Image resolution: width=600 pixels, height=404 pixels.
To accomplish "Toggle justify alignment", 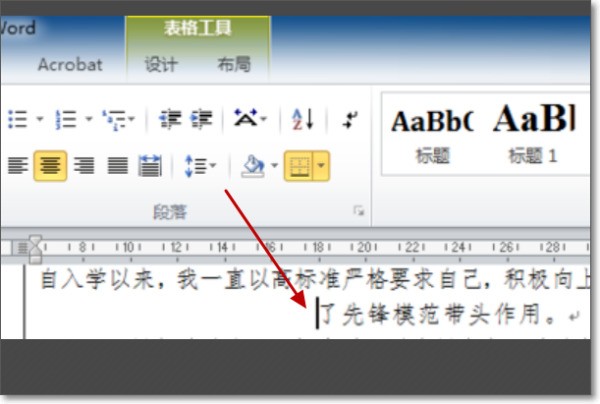I will [x=117, y=166].
